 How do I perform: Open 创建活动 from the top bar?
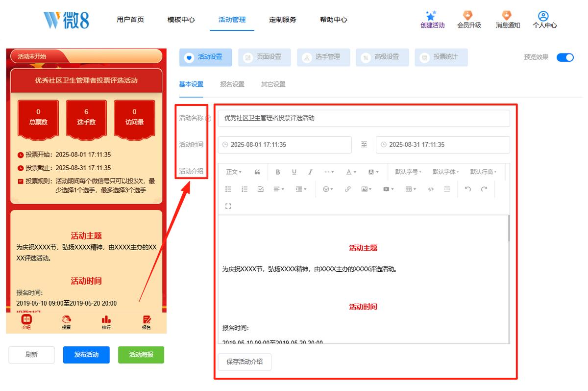point(432,20)
